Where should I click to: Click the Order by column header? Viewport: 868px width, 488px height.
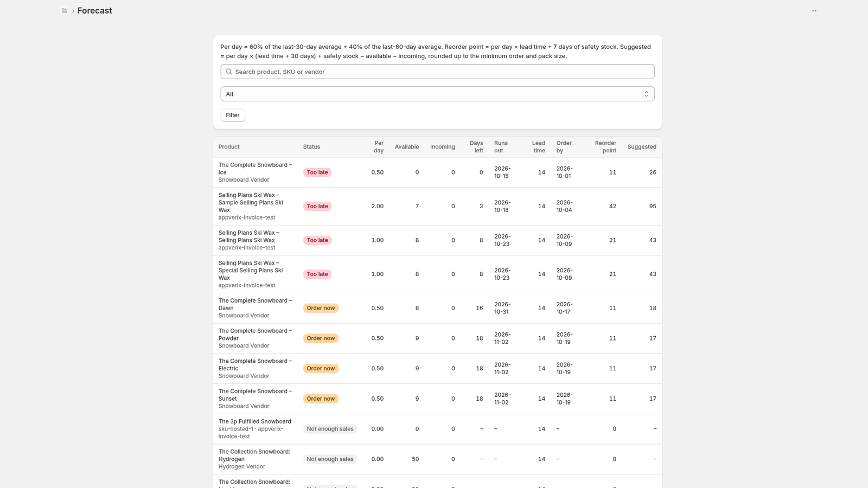point(564,147)
